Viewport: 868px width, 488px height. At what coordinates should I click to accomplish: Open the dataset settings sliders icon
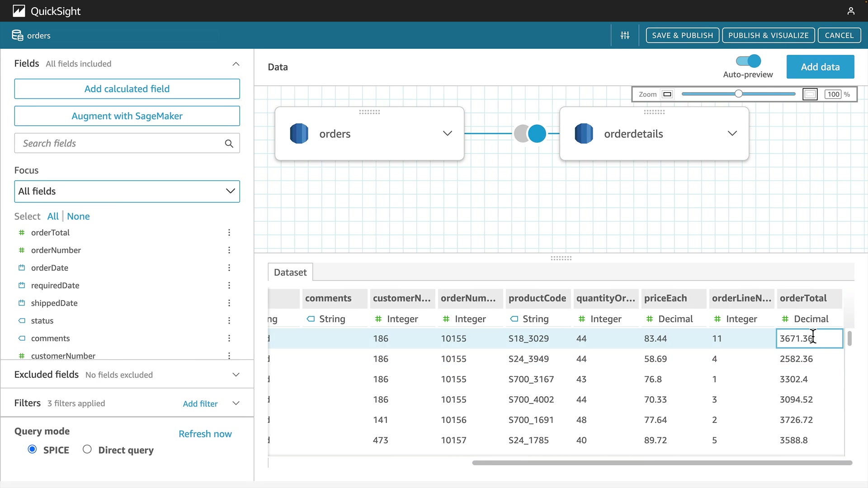click(x=625, y=35)
